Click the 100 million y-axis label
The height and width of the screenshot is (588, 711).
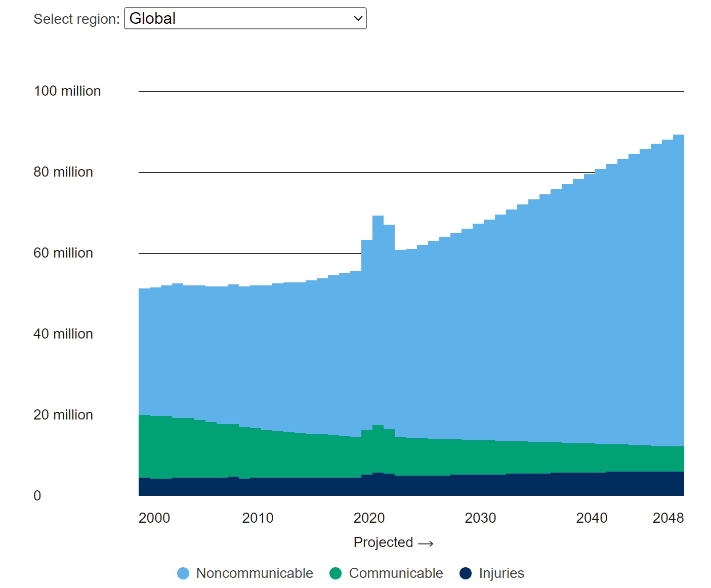pyautogui.click(x=67, y=91)
